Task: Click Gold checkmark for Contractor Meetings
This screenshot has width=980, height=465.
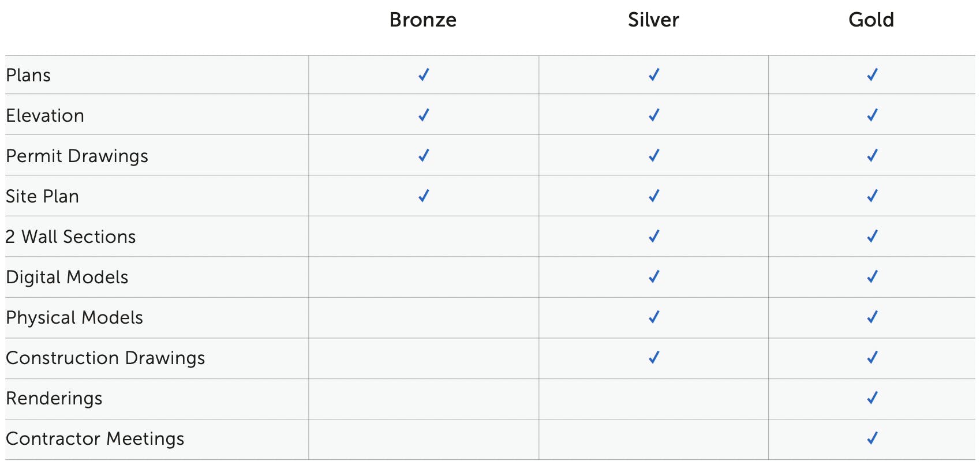Action: point(872,438)
